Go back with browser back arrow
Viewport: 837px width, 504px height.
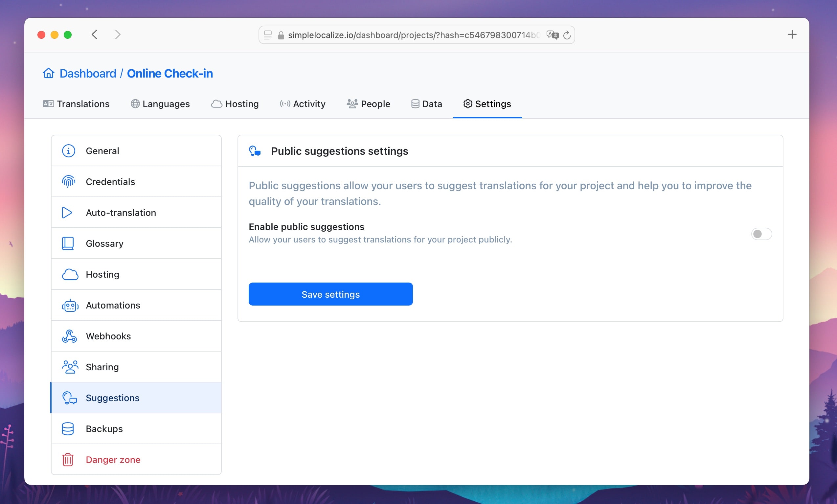pos(95,34)
